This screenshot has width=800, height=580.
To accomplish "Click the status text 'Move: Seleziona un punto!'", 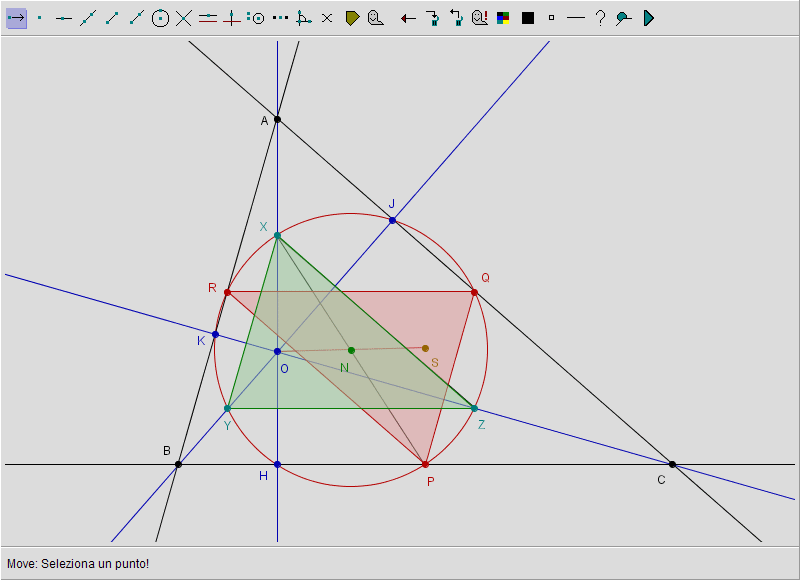I will coord(78,564).
